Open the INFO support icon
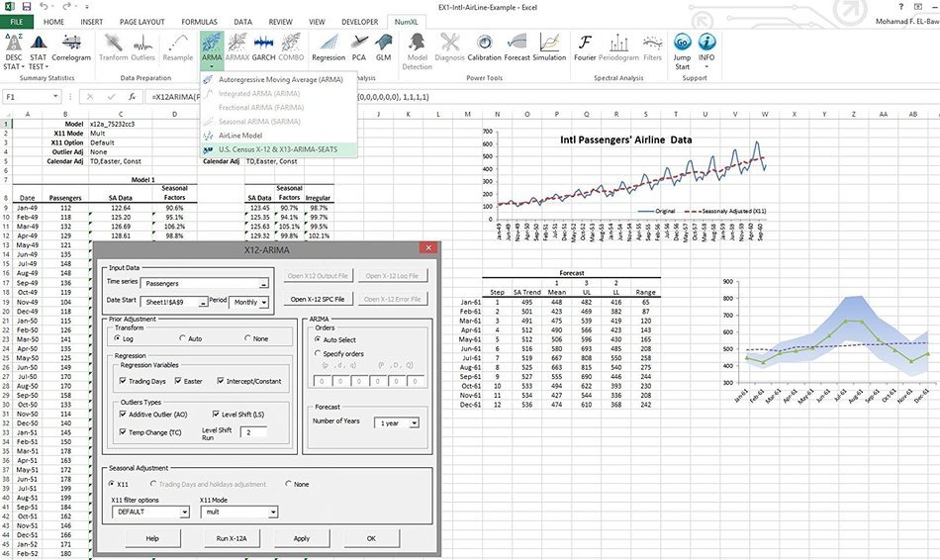Viewport: 940px width, 560px height. (x=706, y=50)
